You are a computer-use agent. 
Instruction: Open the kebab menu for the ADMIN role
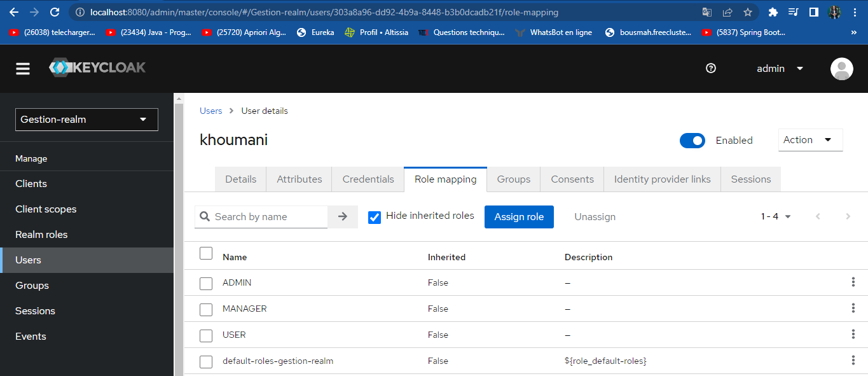[x=853, y=282]
